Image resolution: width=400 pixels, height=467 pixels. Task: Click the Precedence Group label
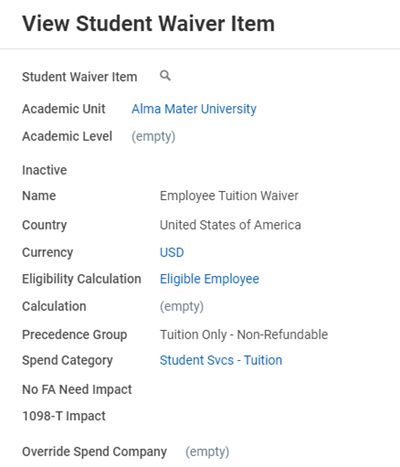[75, 334]
